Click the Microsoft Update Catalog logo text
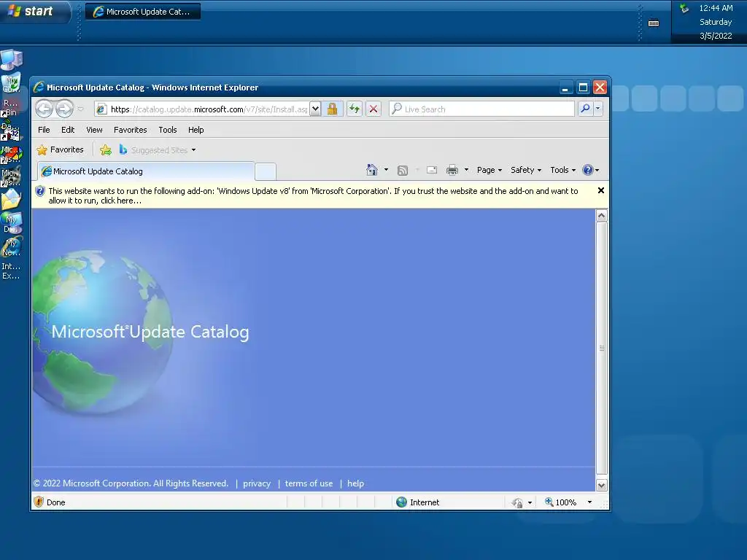The image size is (747, 560). [150, 332]
